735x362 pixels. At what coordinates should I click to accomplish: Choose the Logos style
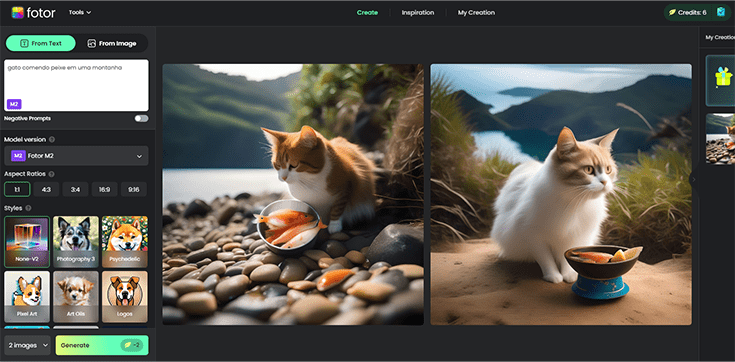pyautogui.click(x=125, y=297)
